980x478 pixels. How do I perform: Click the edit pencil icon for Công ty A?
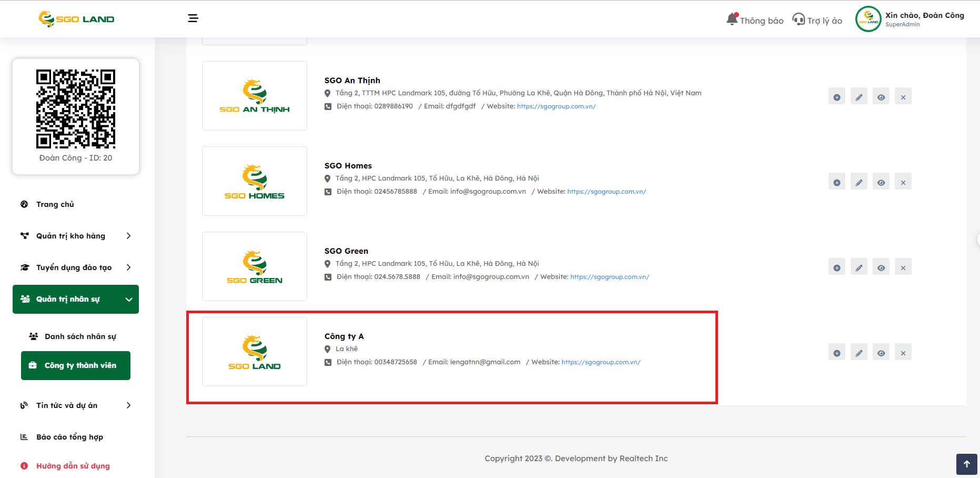point(858,353)
